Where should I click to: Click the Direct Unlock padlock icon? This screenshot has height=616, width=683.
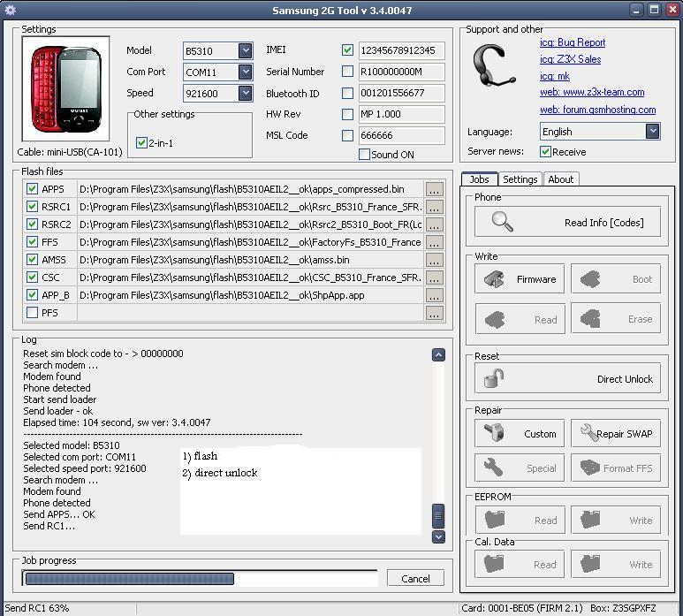(x=494, y=378)
